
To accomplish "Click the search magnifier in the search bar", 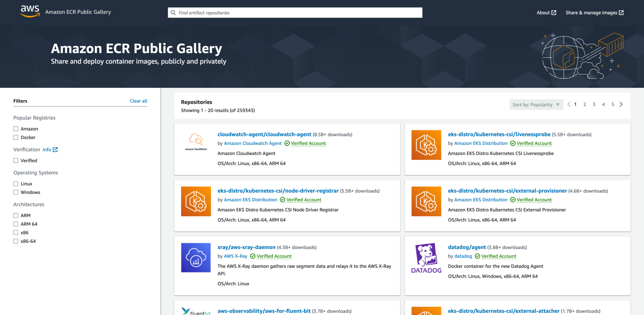I will 173,13.
